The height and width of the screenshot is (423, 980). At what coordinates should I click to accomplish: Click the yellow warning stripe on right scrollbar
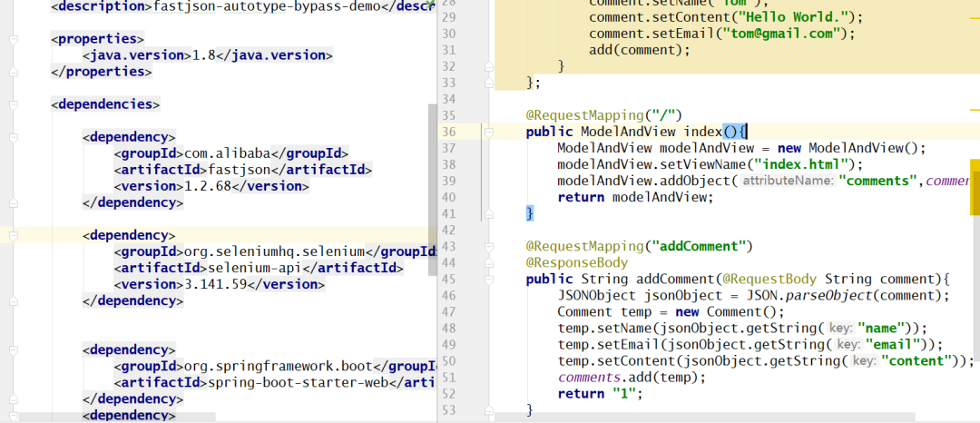click(975, 187)
